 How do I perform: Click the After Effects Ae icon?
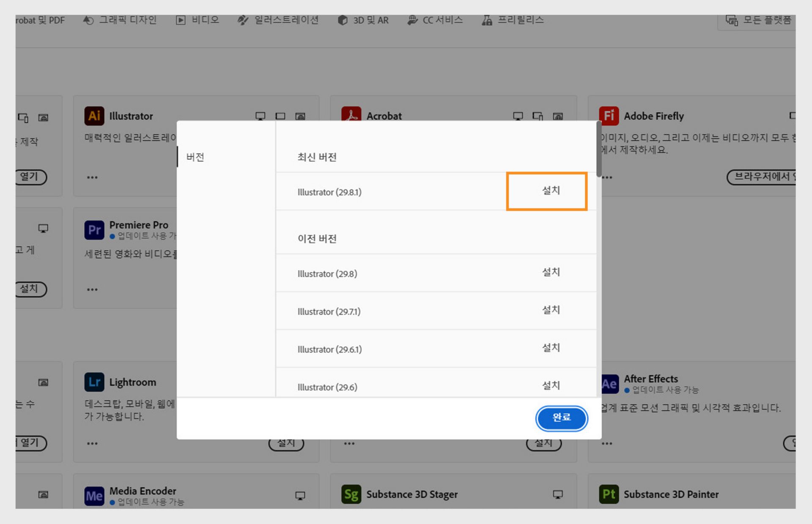[x=609, y=384]
